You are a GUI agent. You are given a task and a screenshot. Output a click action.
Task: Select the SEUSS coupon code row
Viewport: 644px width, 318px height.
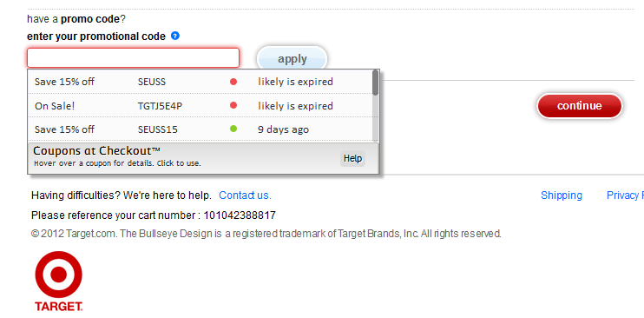tap(200, 82)
